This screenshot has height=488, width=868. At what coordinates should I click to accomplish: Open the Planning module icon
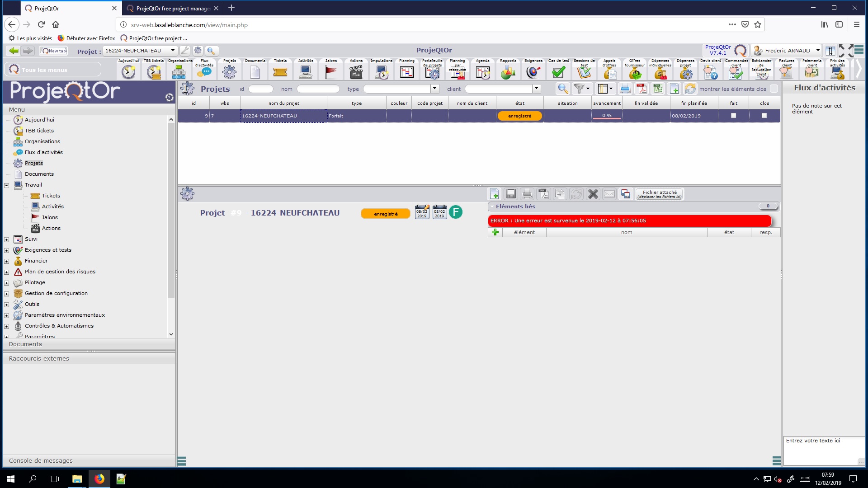click(406, 71)
